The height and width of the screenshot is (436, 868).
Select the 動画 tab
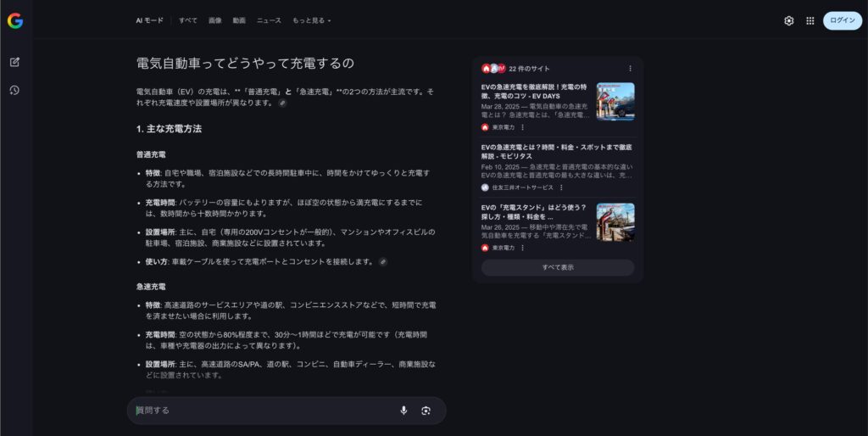click(x=239, y=20)
